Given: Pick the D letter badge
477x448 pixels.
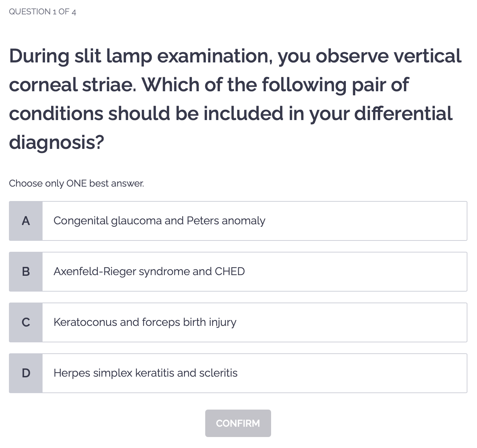Looking at the screenshot, I should point(26,373).
